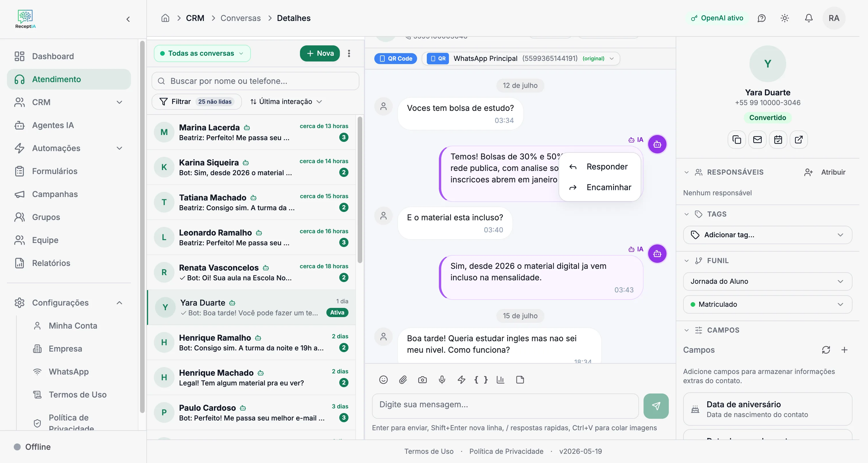Viewport: 868px width, 463px height.
Task: Attach a file with paperclip icon
Action: click(403, 380)
